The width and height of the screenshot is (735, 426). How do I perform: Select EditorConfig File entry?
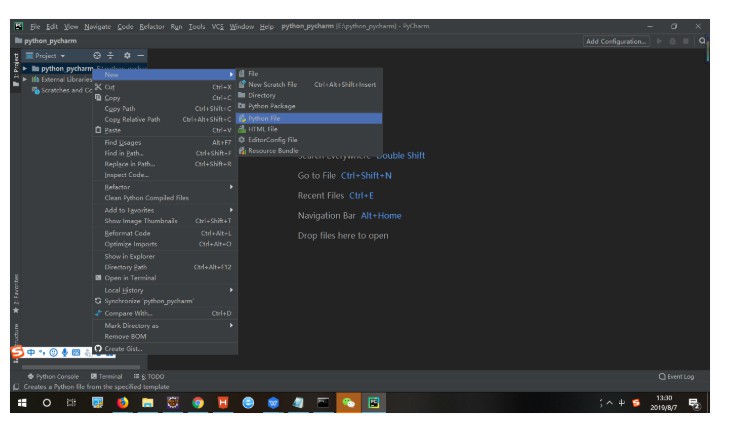309,140
